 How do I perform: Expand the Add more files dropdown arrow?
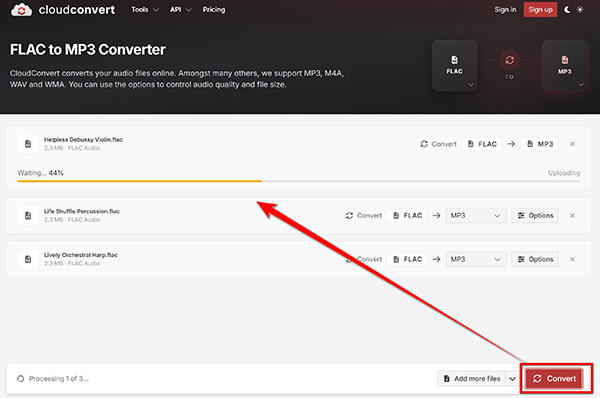point(512,378)
